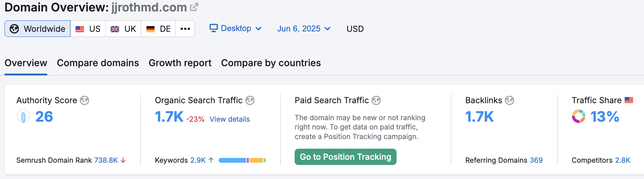The width and height of the screenshot is (644, 179).
Task: Open View details link for organic traffic
Action: [x=230, y=119]
